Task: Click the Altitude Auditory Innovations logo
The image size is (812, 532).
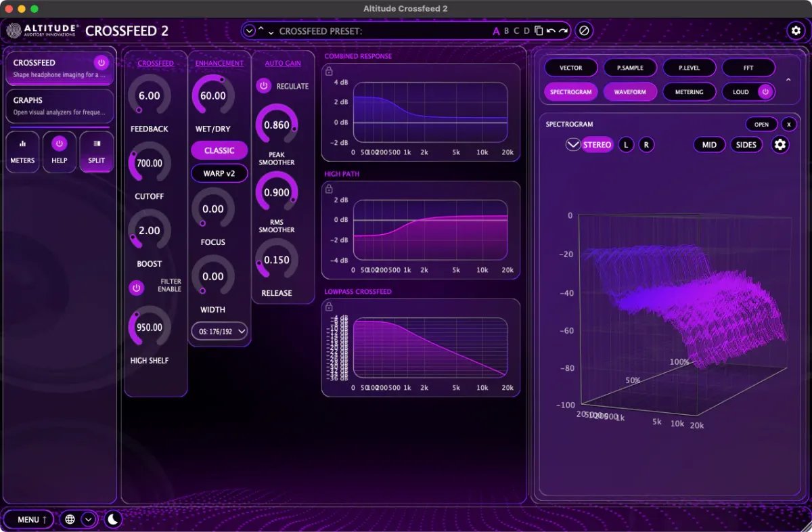Action: click(43, 30)
